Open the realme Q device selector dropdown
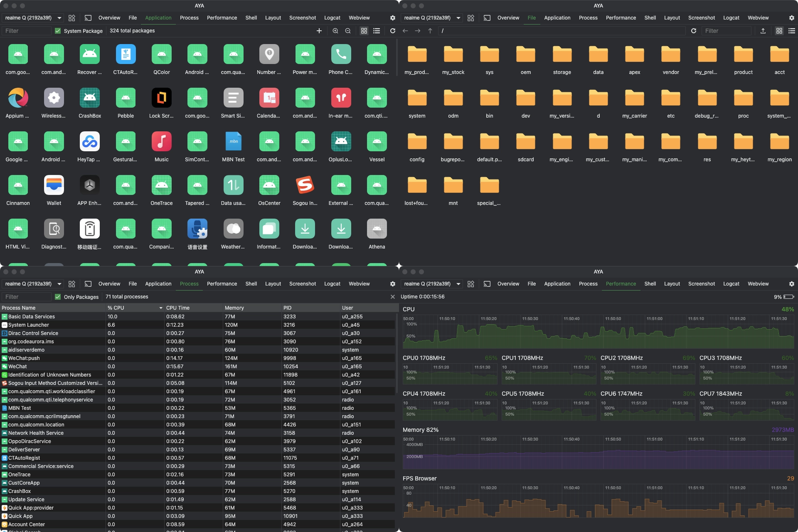 click(x=32, y=18)
